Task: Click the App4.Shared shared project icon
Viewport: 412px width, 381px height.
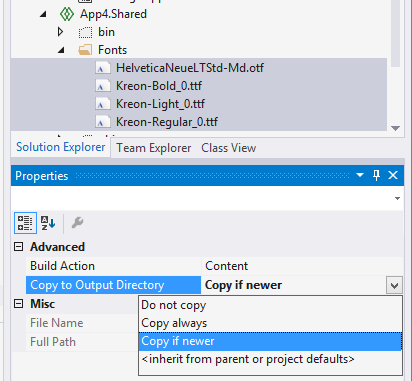Action: coord(67,14)
